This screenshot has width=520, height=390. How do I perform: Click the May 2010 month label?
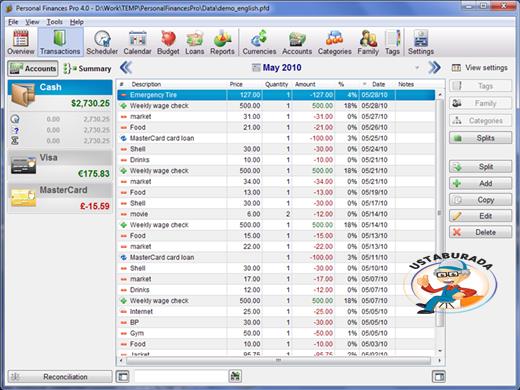click(x=282, y=68)
